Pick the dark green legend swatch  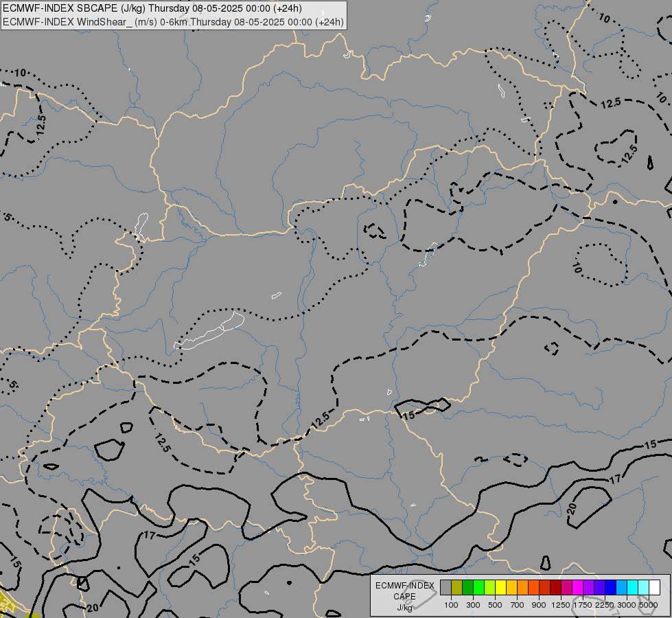click(467, 587)
